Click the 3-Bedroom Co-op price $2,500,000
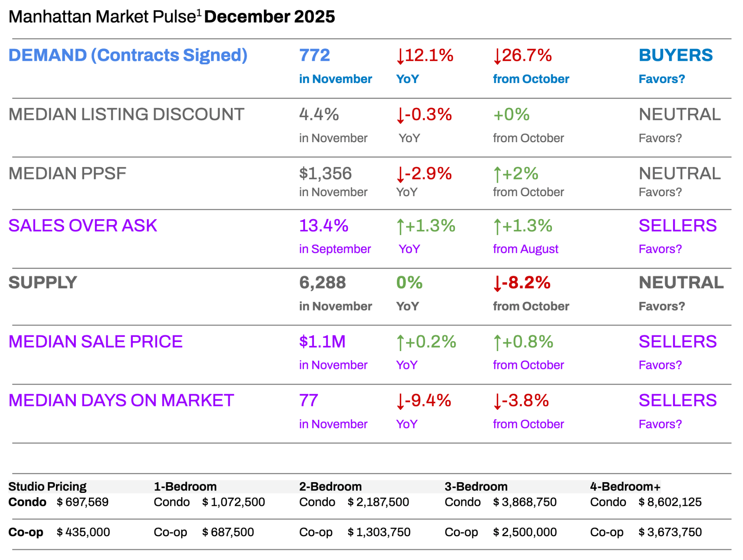This screenshot has width=743, height=560. point(525,532)
